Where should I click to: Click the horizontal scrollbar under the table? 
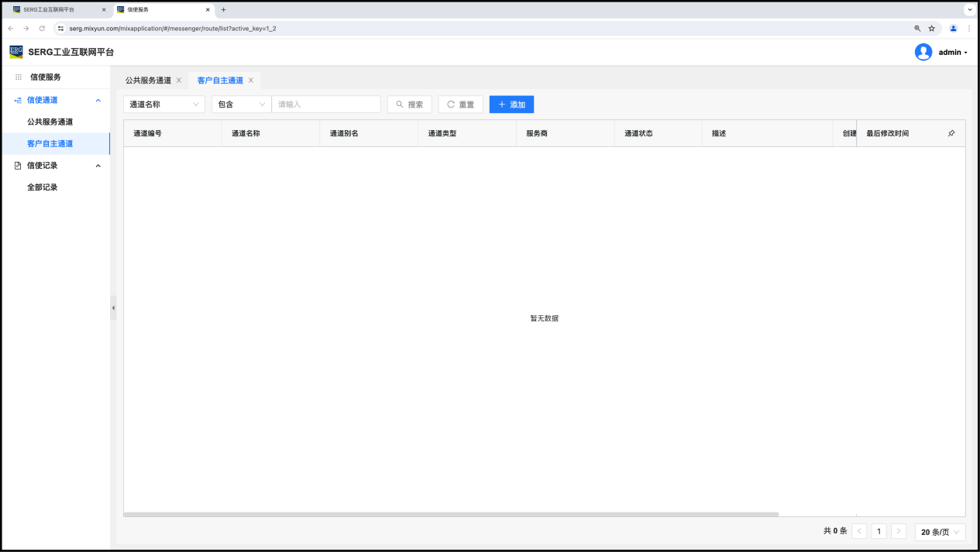pos(451,514)
